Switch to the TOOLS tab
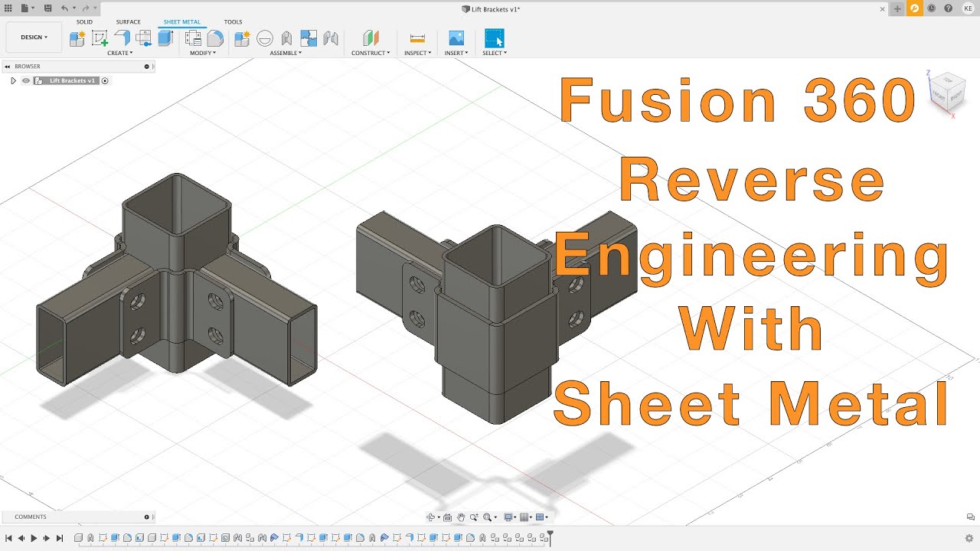Viewport: 980px width, 551px height. pos(233,22)
